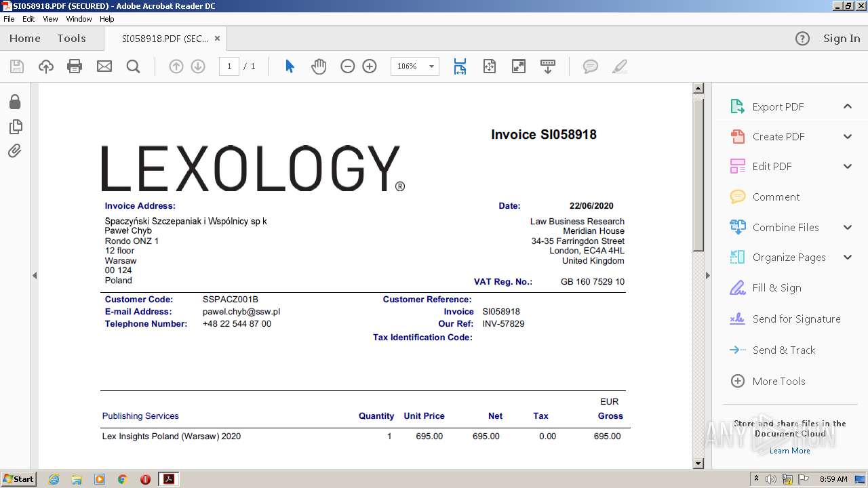This screenshot has width=868, height=488.
Task: Open the Comment tool
Action: (776, 197)
